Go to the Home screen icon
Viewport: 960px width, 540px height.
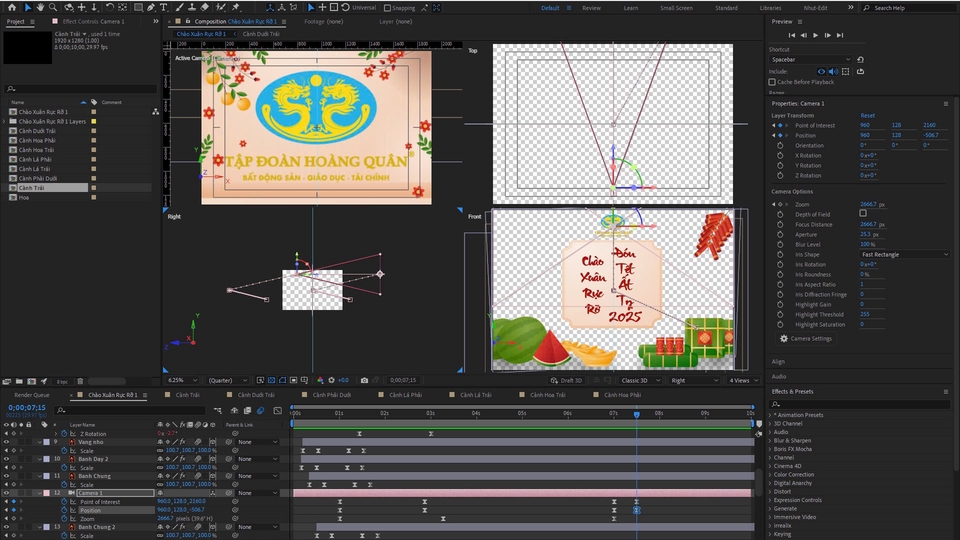click(12, 7)
